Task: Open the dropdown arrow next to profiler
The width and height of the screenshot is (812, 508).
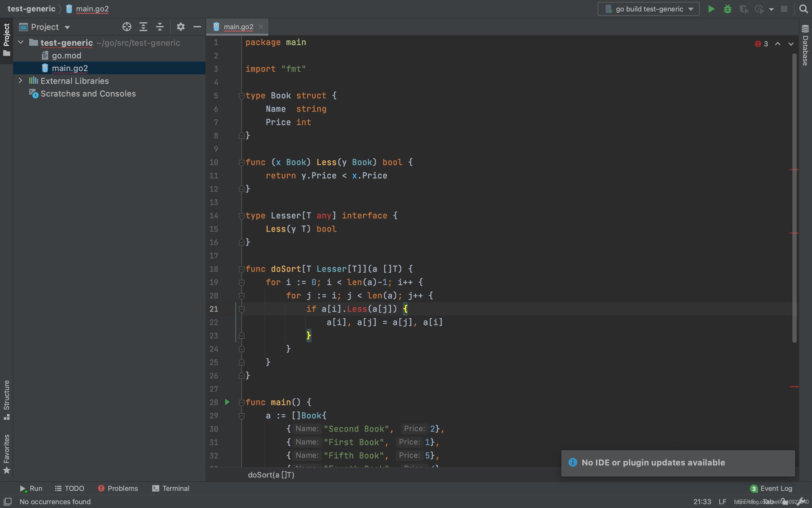Action: click(x=771, y=9)
